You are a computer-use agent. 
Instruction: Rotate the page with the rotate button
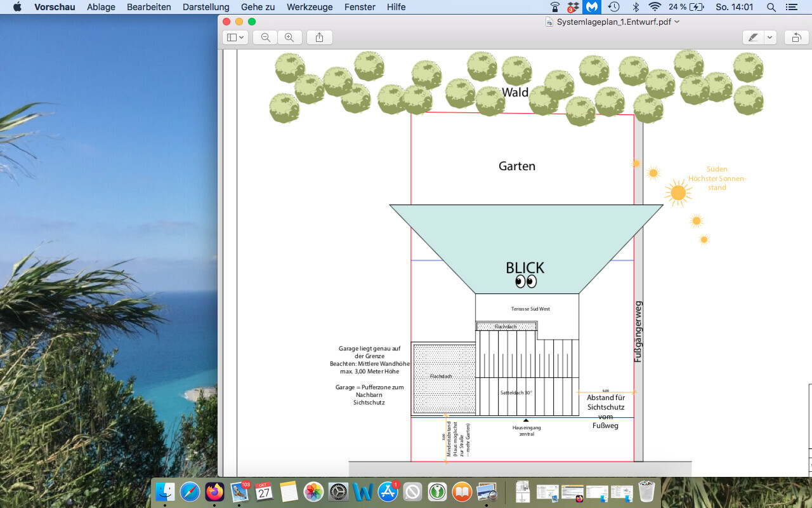pyautogui.click(x=796, y=37)
